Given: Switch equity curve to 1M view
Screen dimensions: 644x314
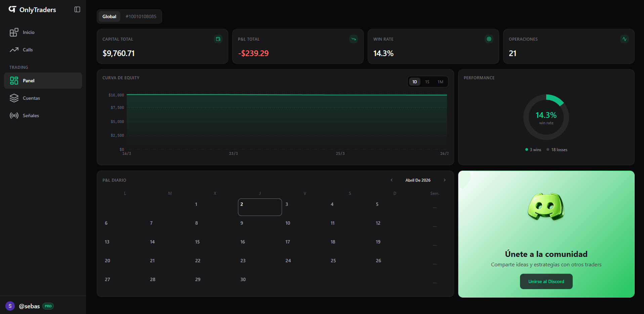Looking at the screenshot, I should point(440,82).
